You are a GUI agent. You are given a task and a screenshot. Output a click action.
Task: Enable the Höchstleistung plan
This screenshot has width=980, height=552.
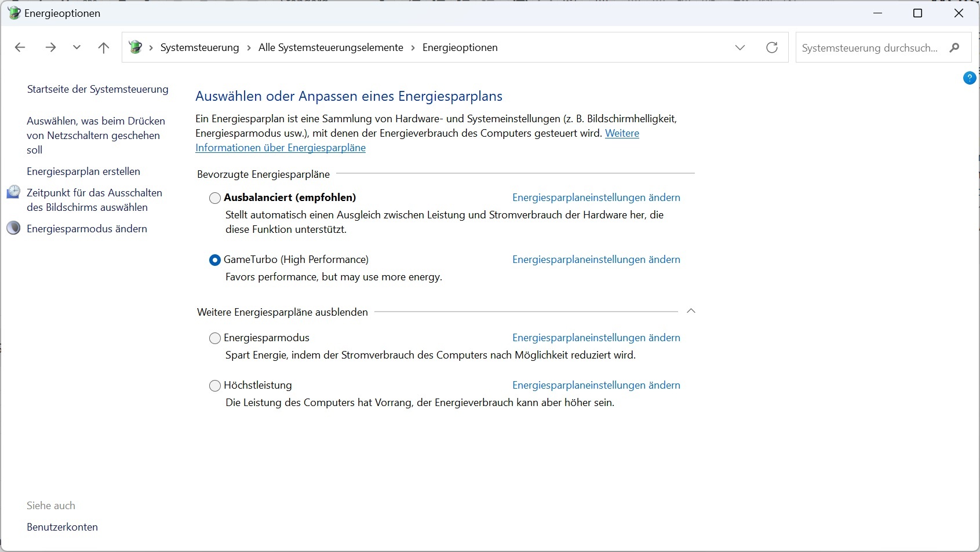(x=214, y=386)
